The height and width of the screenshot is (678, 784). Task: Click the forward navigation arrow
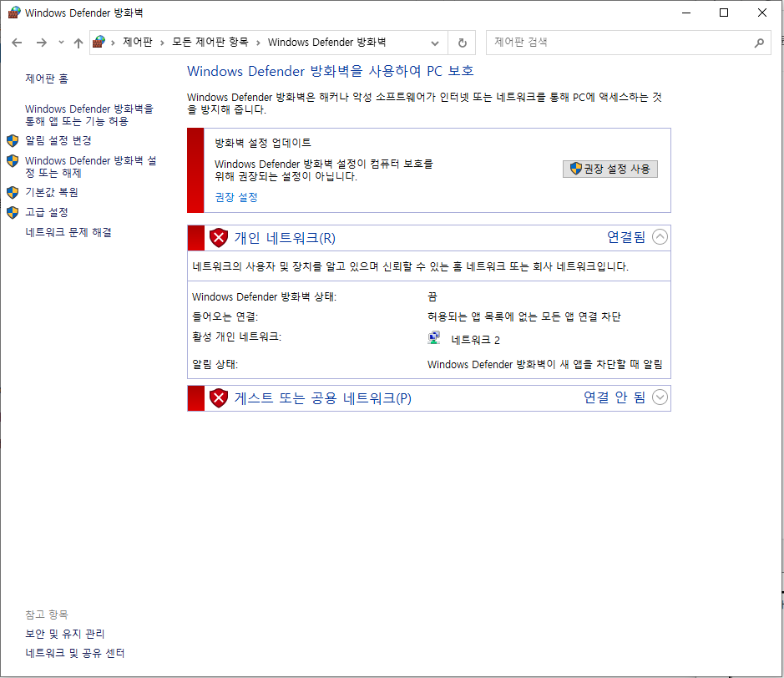(42, 43)
